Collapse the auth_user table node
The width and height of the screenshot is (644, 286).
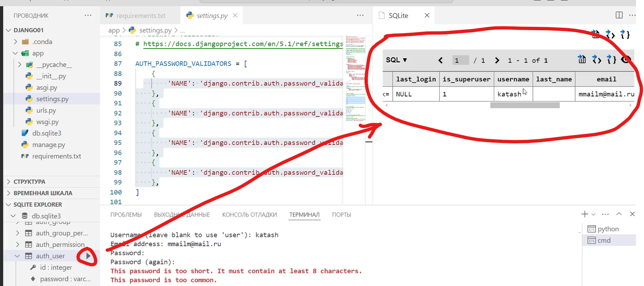tap(17, 256)
